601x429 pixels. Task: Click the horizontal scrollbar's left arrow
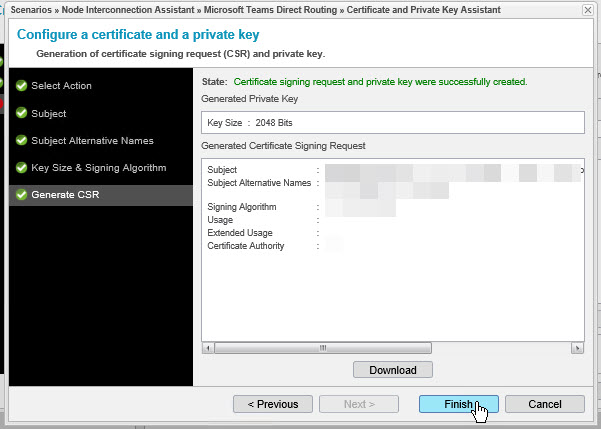(207, 348)
